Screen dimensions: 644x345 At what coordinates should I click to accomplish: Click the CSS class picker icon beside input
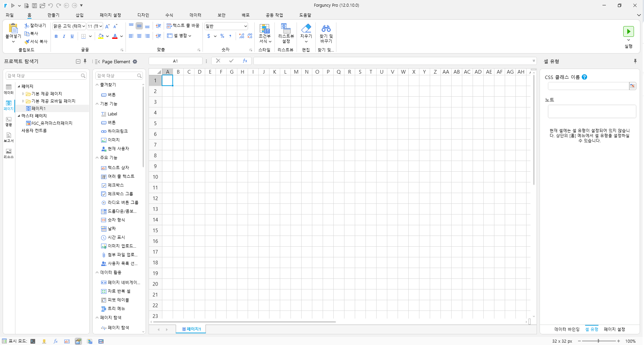pos(633,86)
